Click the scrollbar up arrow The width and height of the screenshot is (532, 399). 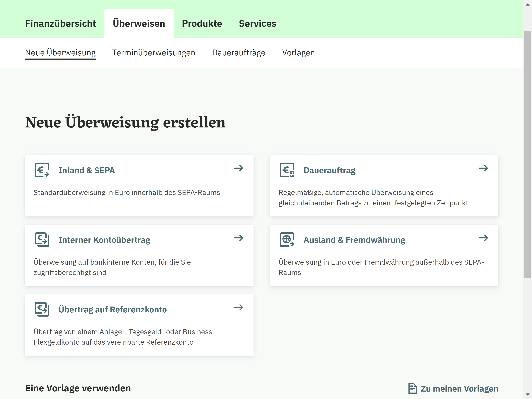[x=528, y=4]
